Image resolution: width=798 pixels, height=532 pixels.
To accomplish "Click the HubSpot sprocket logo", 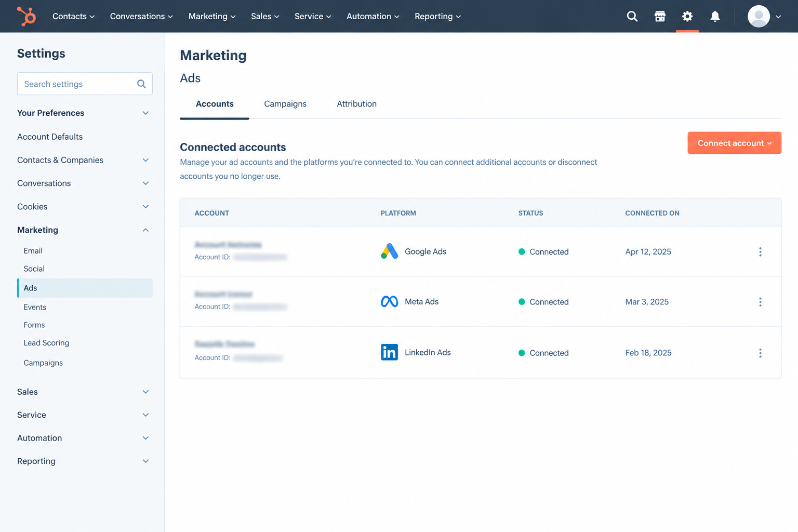I will 26,16.
